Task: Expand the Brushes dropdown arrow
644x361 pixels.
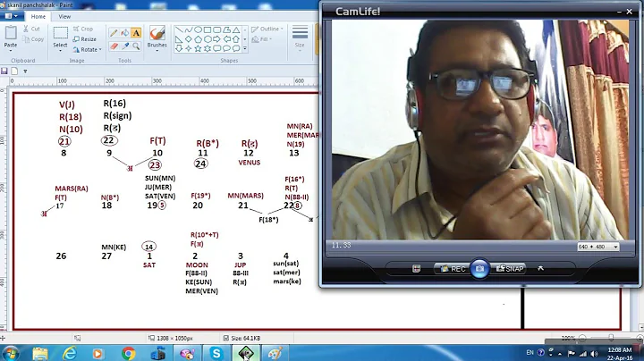Action: point(157,50)
